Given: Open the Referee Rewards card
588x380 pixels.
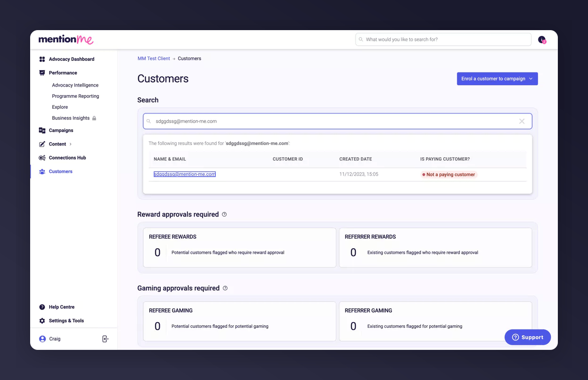Looking at the screenshot, I should point(240,248).
